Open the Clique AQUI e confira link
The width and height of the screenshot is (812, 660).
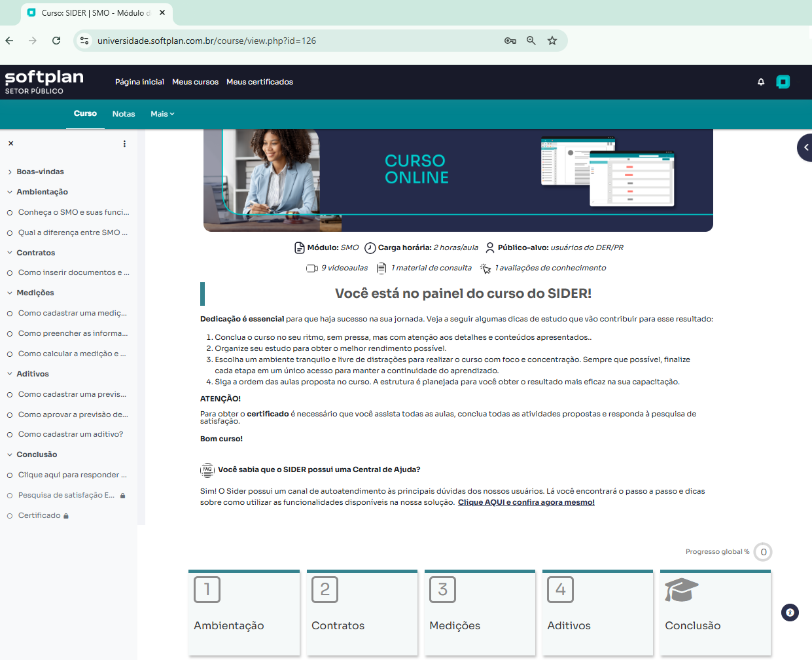(x=526, y=502)
